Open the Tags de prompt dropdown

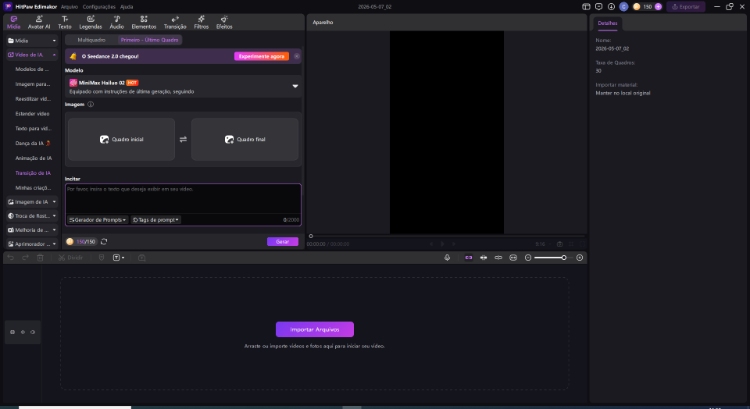155,220
